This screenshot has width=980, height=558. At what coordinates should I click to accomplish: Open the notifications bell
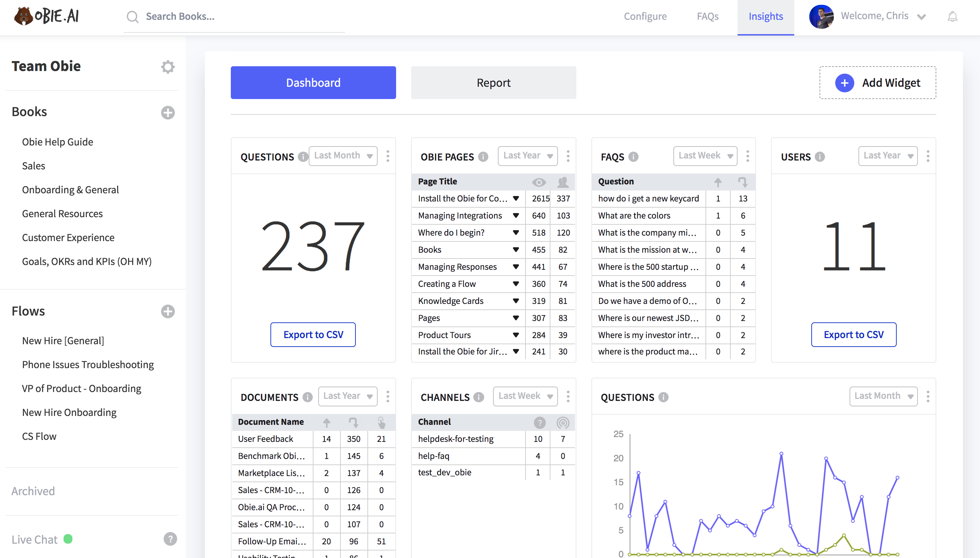click(952, 16)
